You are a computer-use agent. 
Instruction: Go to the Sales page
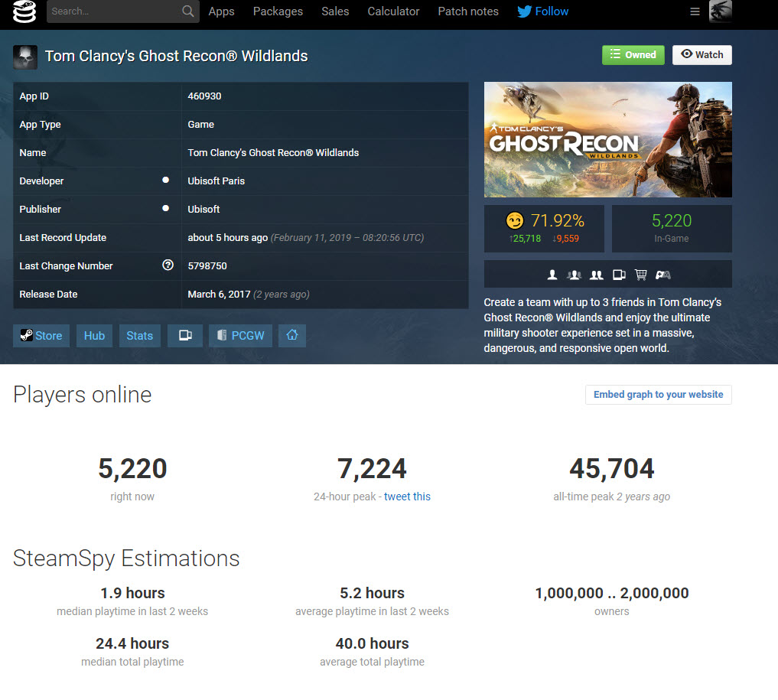335,11
